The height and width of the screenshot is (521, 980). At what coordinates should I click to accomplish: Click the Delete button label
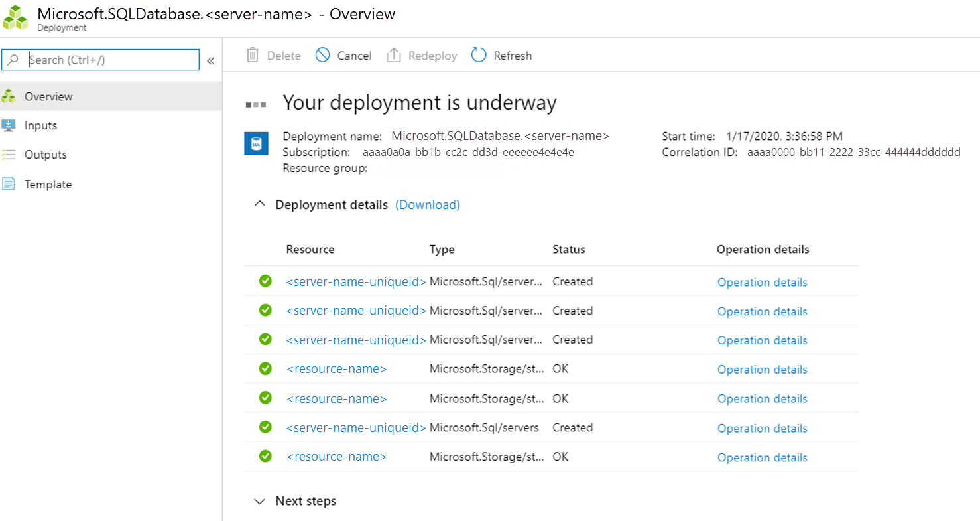[284, 56]
